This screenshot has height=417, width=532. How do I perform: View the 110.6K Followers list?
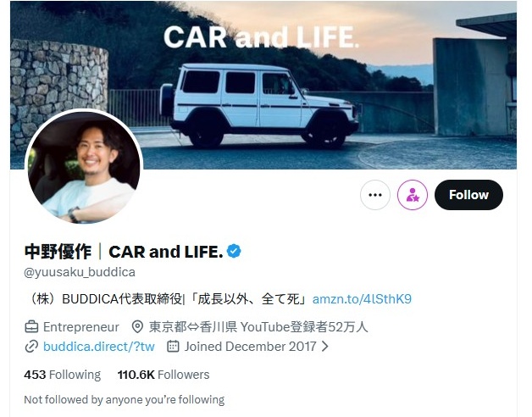pos(163,375)
